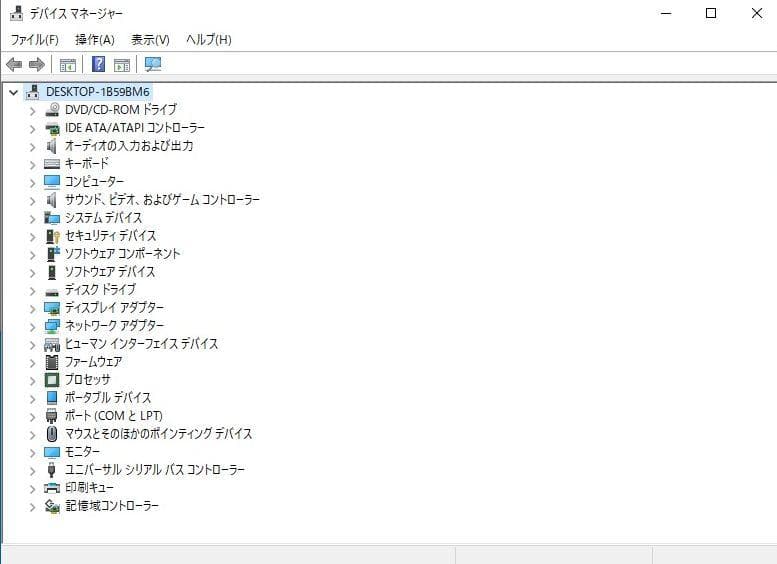The height and width of the screenshot is (564, 777).
Task: Click the network icon beside ネットワーク アダプター
Action: pyautogui.click(x=52, y=326)
